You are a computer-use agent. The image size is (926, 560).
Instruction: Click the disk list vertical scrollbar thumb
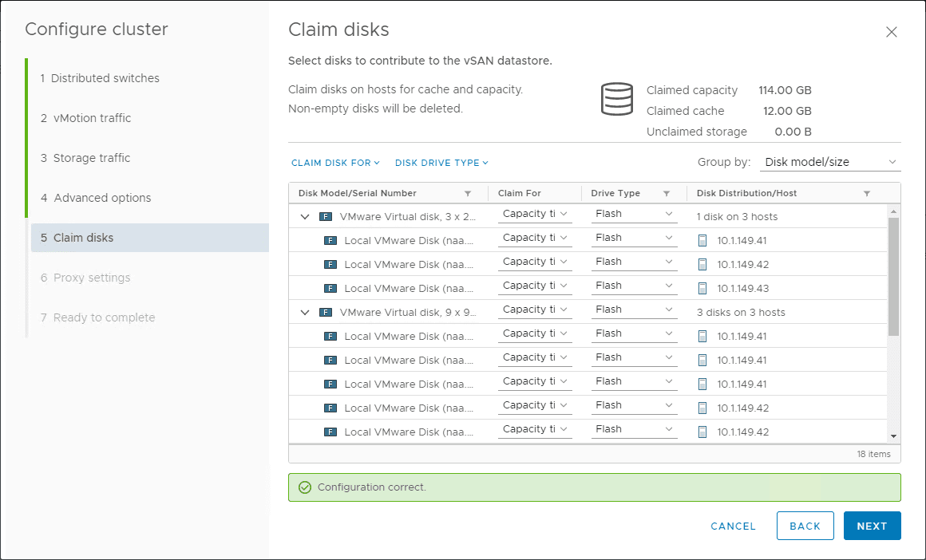[893, 275]
